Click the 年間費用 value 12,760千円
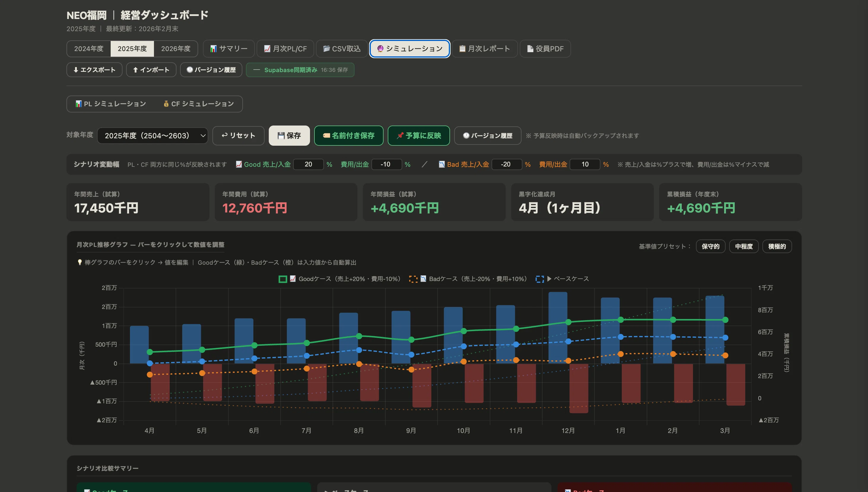Image resolution: width=868 pixels, height=492 pixels. 255,208
